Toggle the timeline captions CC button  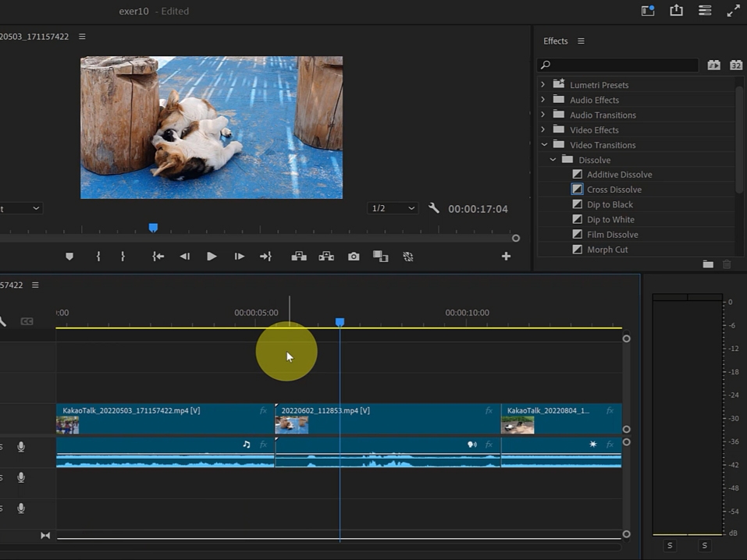pyautogui.click(x=27, y=321)
